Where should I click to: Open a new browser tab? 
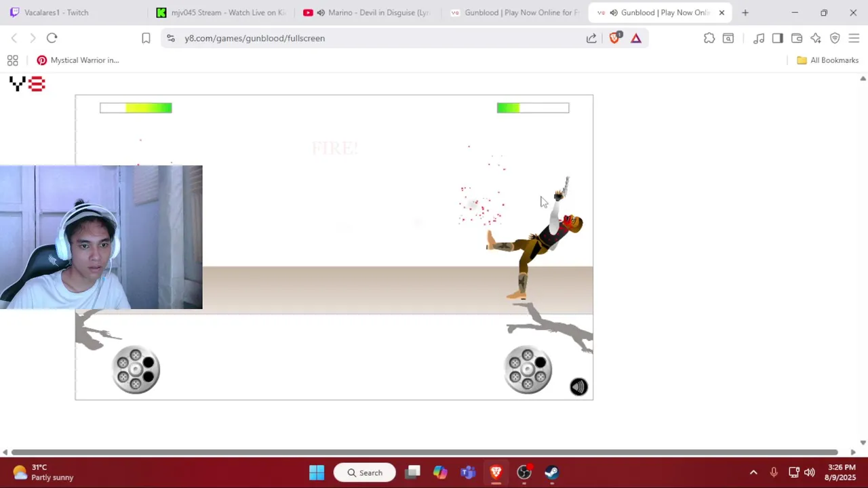click(x=745, y=12)
